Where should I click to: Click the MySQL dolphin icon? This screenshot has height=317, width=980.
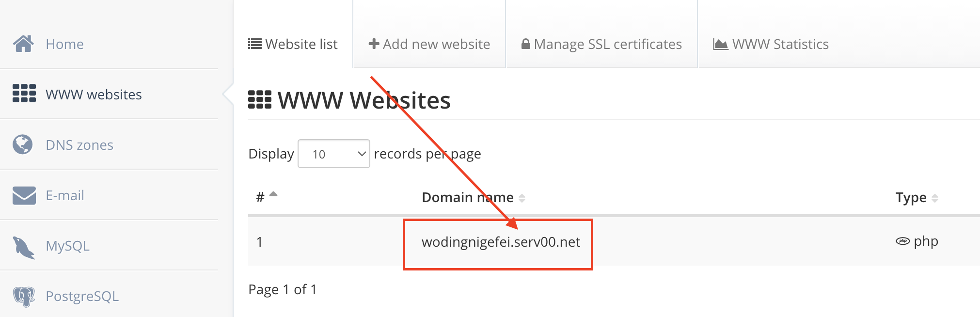pos(24,248)
